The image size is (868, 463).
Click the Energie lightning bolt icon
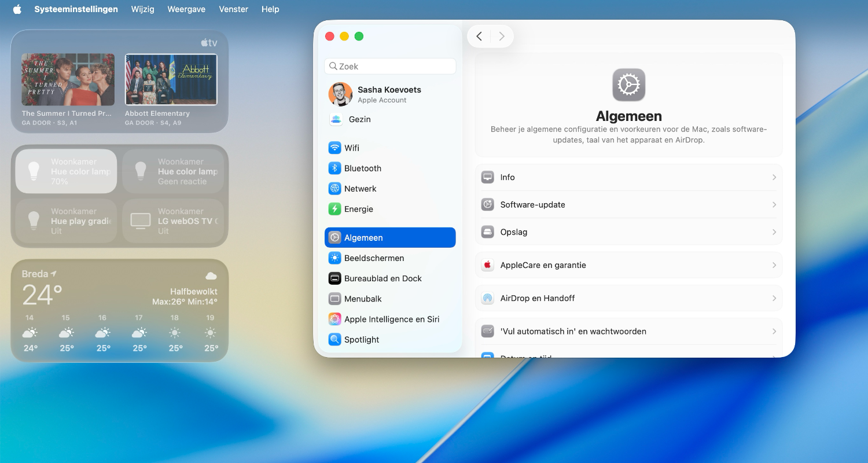[x=334, y=209]
